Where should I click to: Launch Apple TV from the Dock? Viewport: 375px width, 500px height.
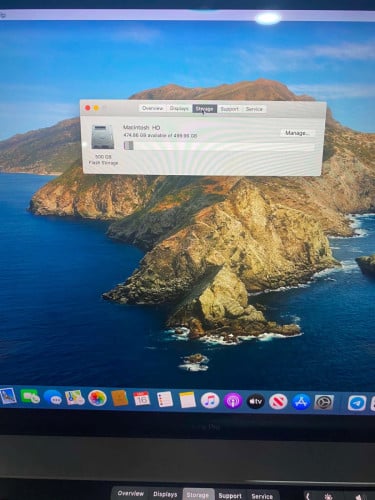[x=255, y=401]
